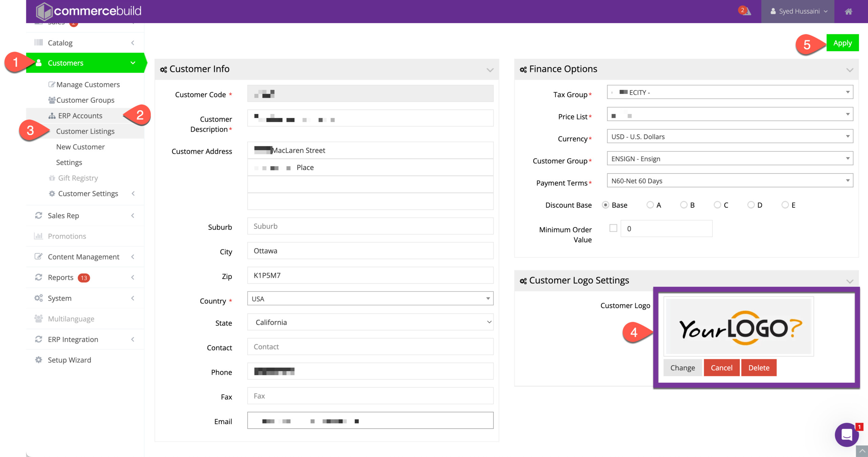868x457 pixels.
Task: Enable the Minimum Order Value checkbox
Action: point(613,228)
